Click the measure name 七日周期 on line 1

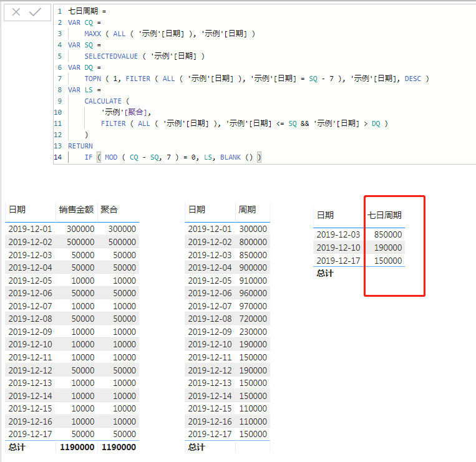pyautogui.click(x=83, y=11)
